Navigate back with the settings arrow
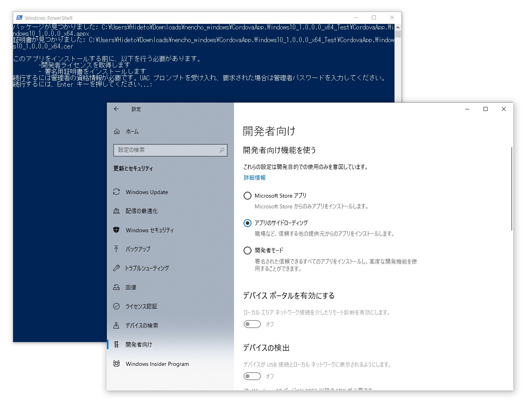This screenshot has width=532, height=408. [x=116, y=109]
